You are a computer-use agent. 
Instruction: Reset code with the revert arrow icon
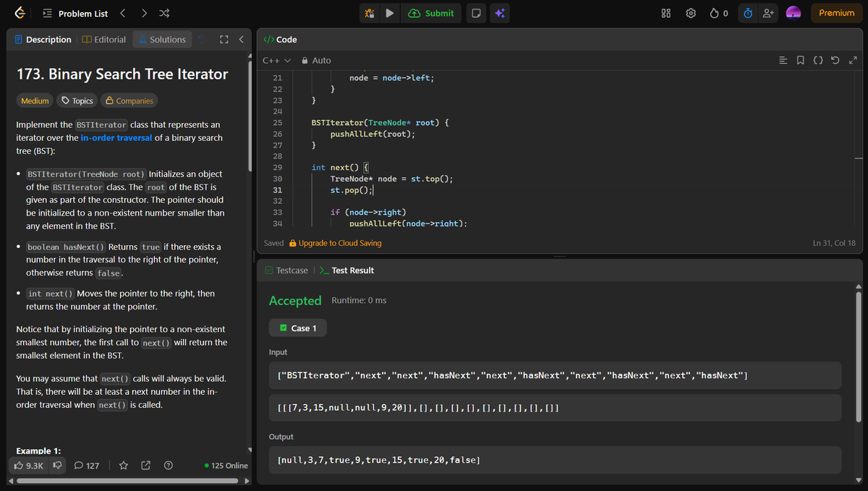837,61
